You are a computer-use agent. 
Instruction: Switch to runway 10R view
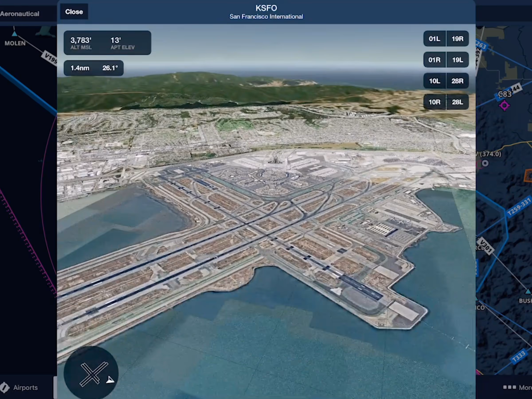click(x=434, y=102)
